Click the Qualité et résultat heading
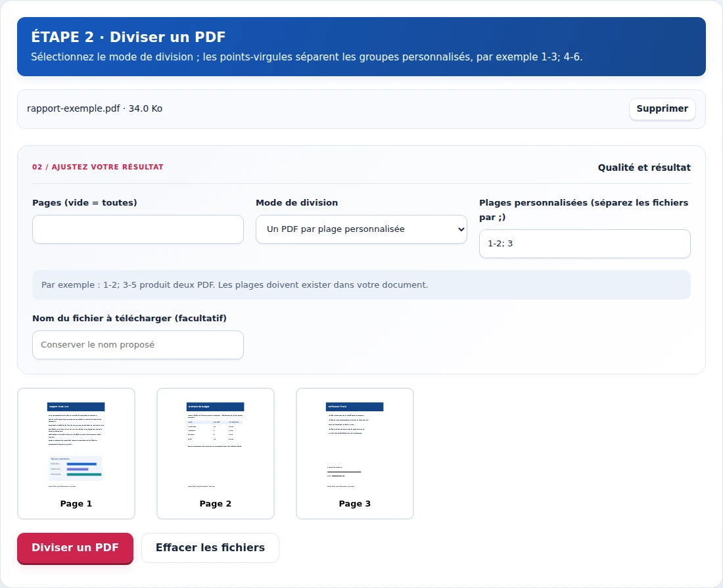 tap(644, 168)
